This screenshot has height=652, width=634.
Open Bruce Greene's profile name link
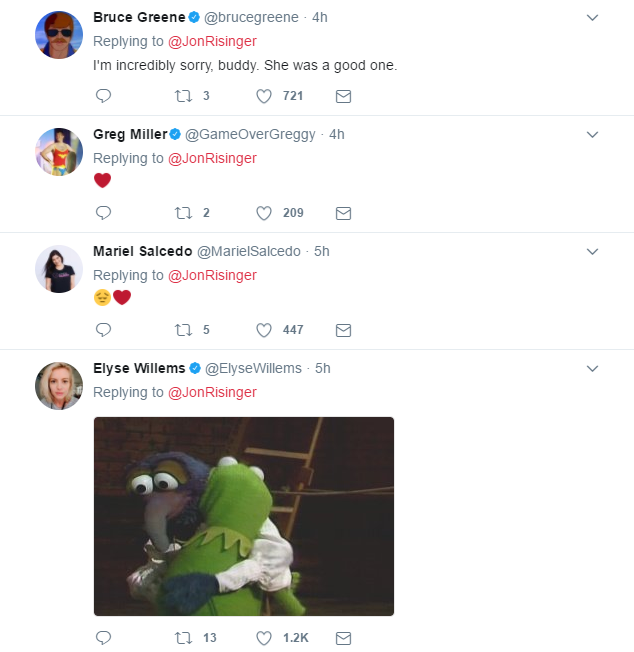pyautogui.click(x=139, y=17)
